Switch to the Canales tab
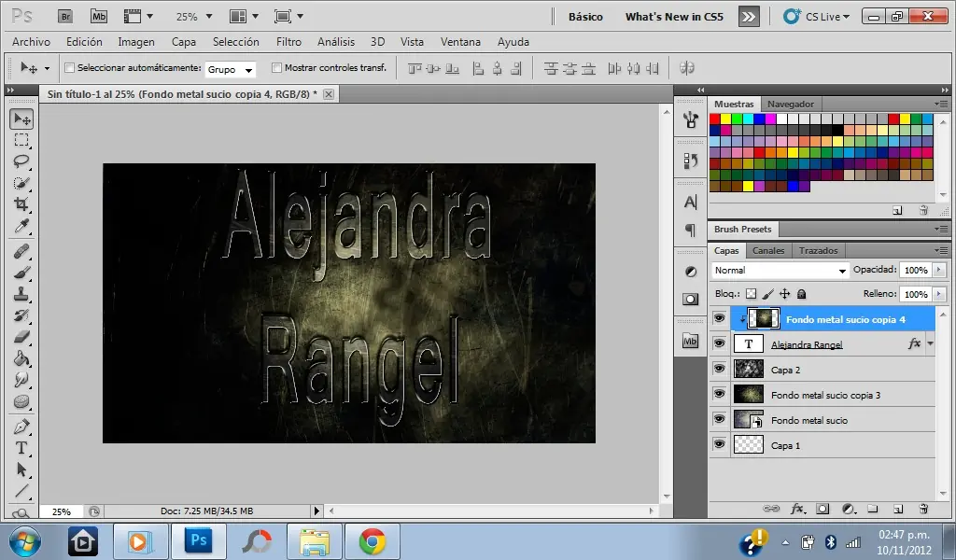The image size is (956, 560). (x=768, y=250)
